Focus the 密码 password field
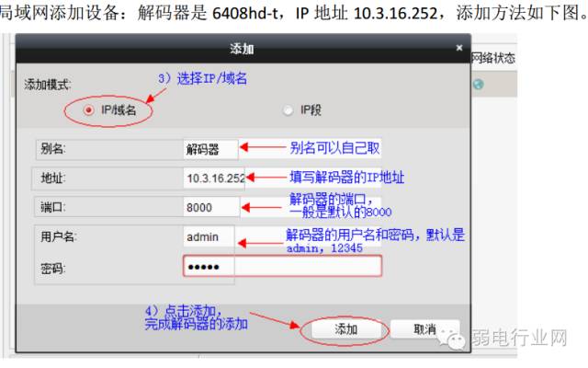 pyautogui.click(x=282, y=267)
